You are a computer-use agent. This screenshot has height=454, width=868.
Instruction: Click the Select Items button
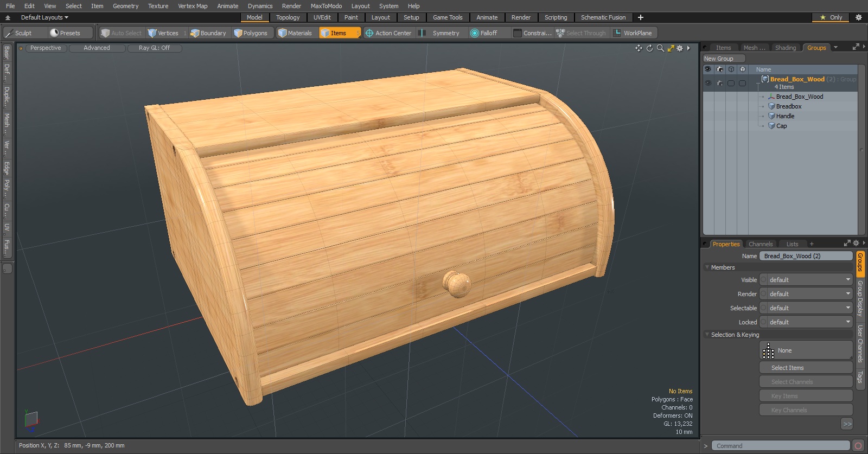point(806,368)
